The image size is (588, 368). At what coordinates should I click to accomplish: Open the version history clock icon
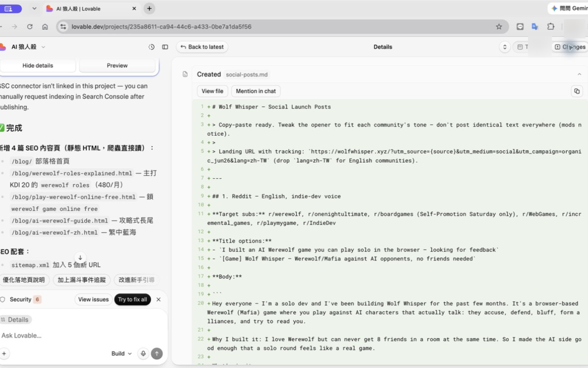click(152, 47)
